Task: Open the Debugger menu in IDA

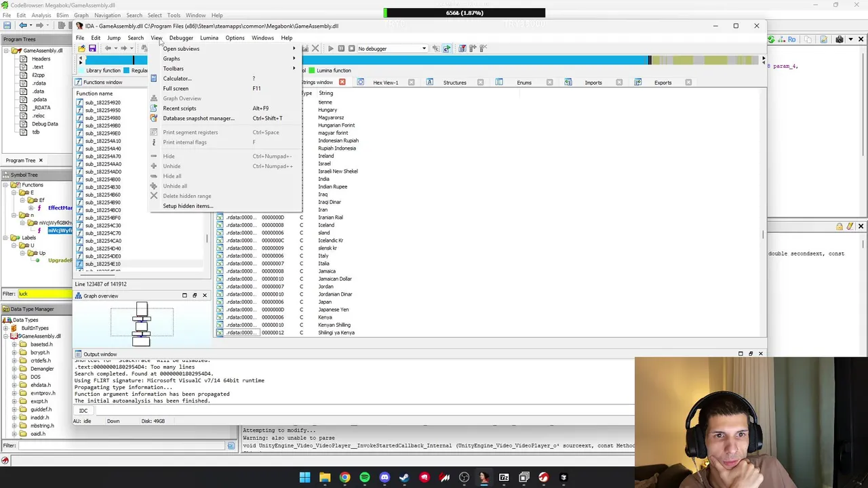Action: [x=181, y=38]
